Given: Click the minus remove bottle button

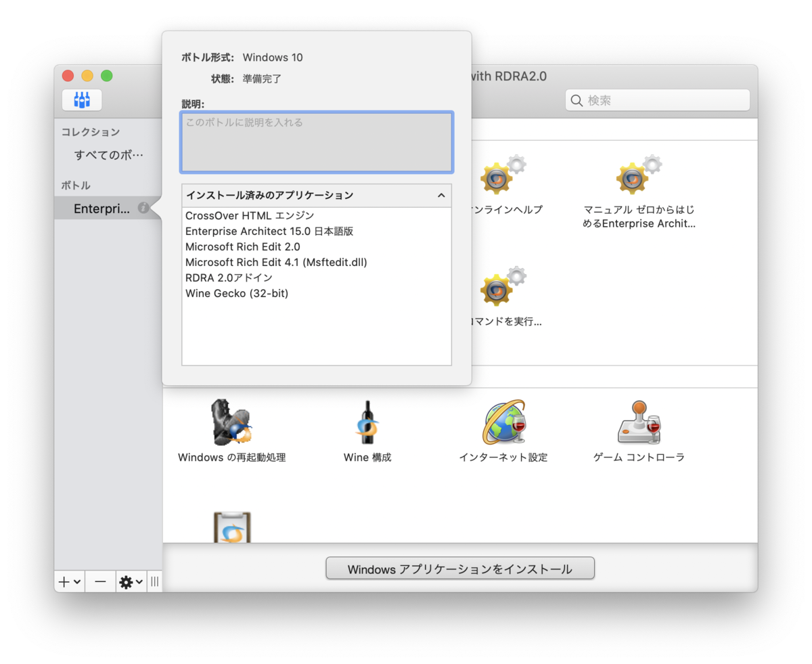Looking at the screenshot, I should tap(100, 581).
